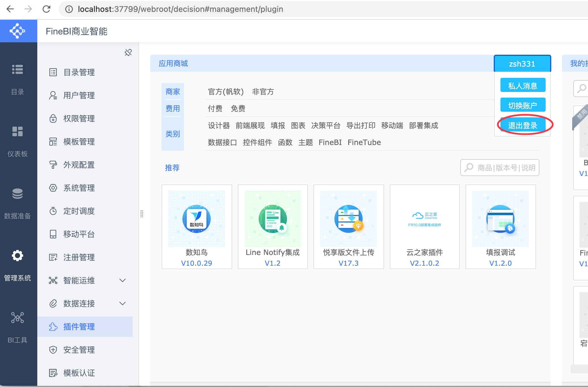Click the 用户管理 person icon
Screen dimensions: 588x387
coord(53,95)
